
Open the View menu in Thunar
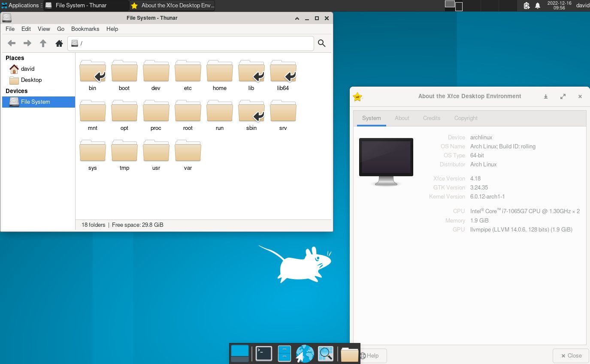(x=44, y=29)
